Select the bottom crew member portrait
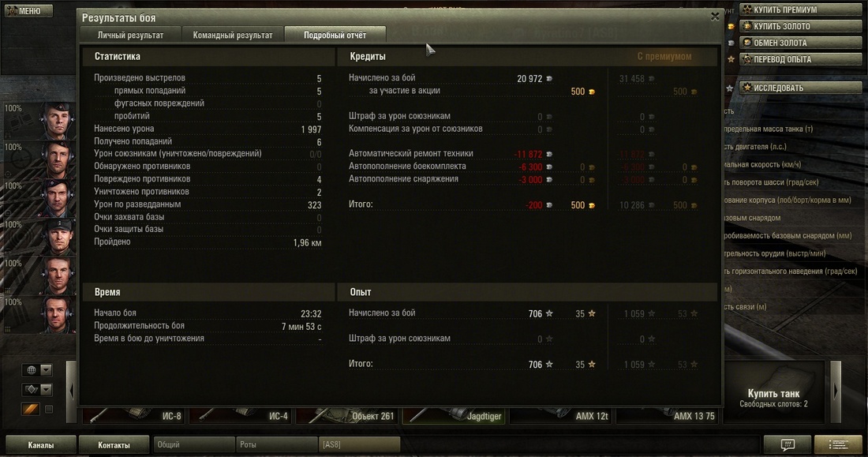The image size is (868, 457). point(57,315)
